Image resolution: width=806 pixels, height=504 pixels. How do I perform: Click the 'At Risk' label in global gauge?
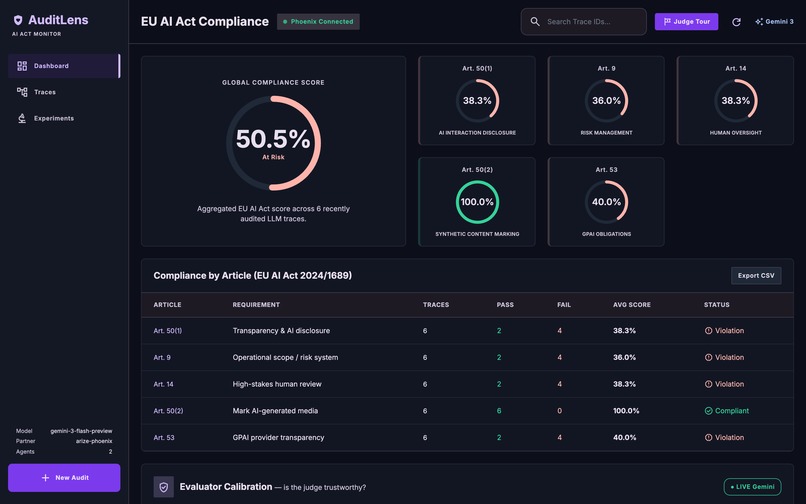(x=273, y=157)
